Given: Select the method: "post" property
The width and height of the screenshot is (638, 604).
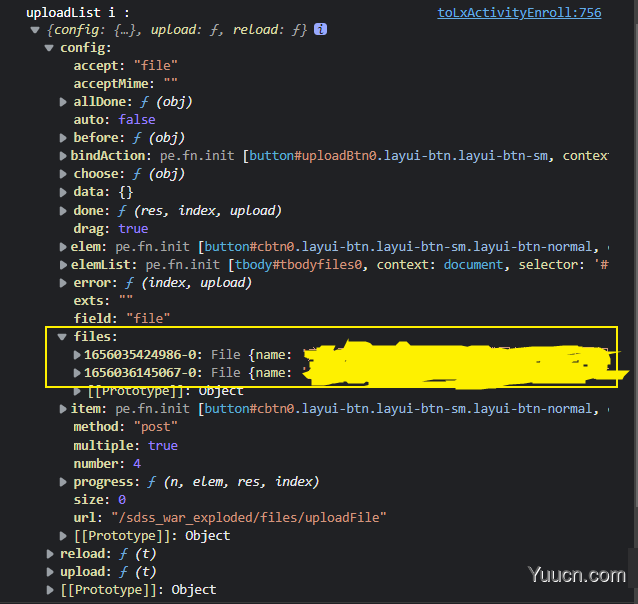Looking at the screenshot, I should pyautogui.click(x=125, y=427).
